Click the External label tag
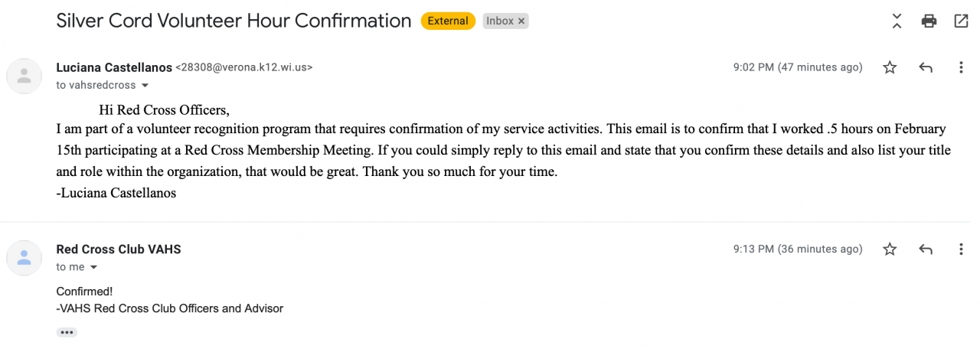980x352 pixels. [x=448, y=21]
